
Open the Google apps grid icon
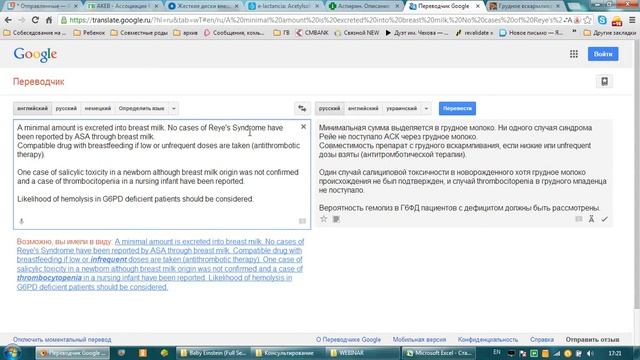click(x=573, y=54)
